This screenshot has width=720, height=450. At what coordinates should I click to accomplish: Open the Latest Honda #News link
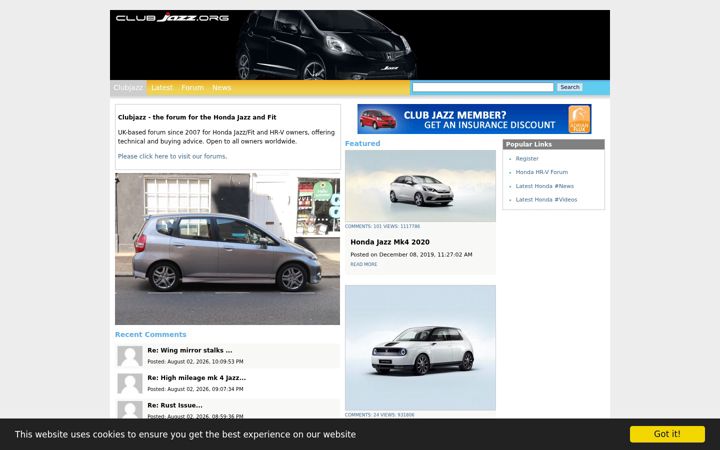545,186
